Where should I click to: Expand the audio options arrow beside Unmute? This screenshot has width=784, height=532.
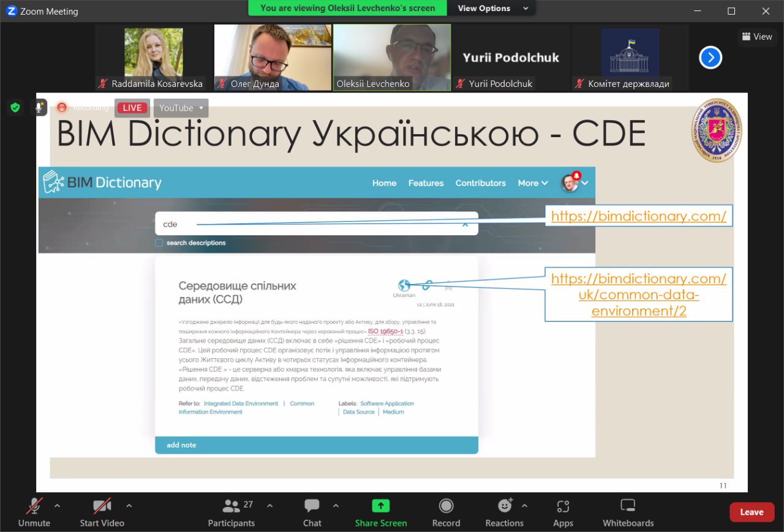point(57,506)
